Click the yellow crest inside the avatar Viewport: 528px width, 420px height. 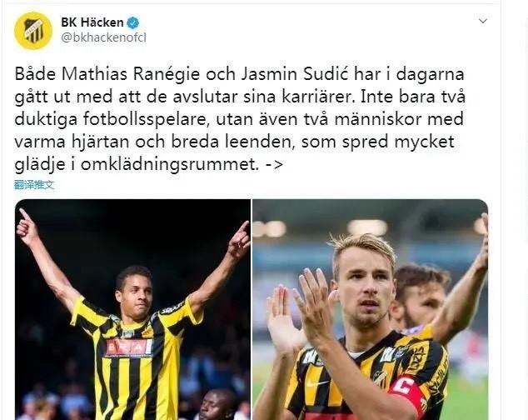coord(33,31)
